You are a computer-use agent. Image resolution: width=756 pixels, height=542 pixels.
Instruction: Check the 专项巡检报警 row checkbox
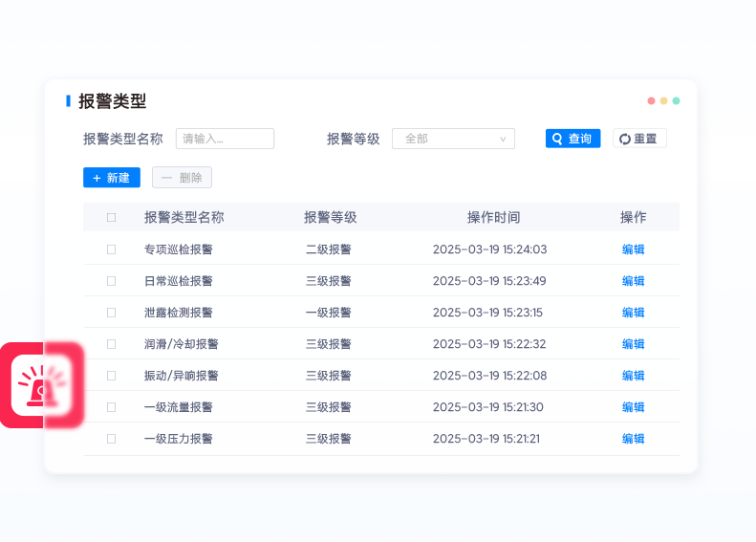click(112, 249)
